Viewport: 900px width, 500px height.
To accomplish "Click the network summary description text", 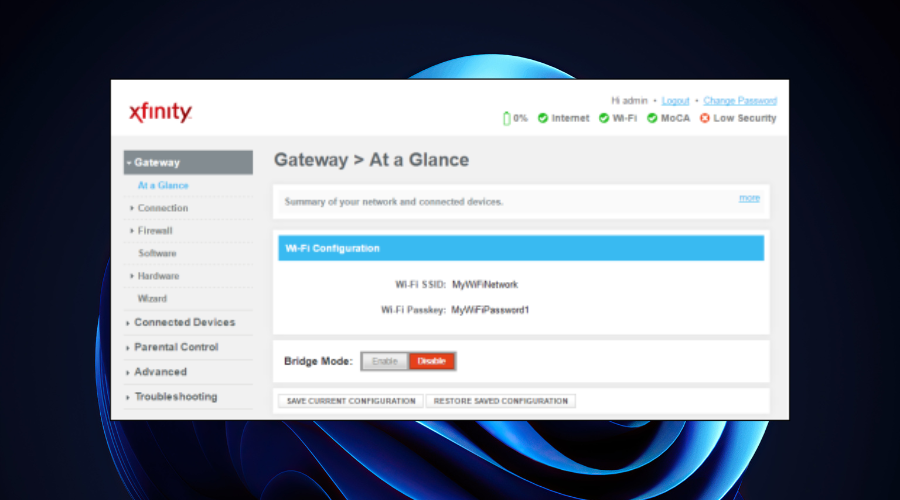I will pos(394,202).
